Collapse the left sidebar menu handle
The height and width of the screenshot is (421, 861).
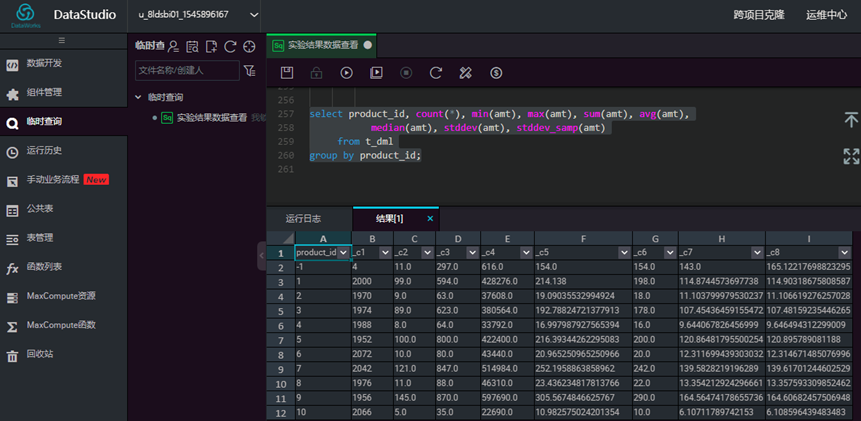pyautogui.click(x=62, y=40)
